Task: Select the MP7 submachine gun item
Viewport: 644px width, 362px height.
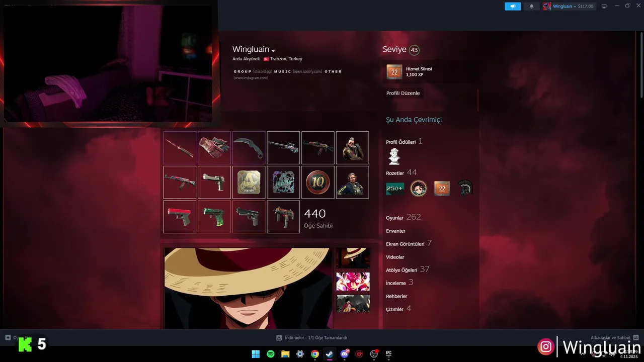Action: point(283,217)
